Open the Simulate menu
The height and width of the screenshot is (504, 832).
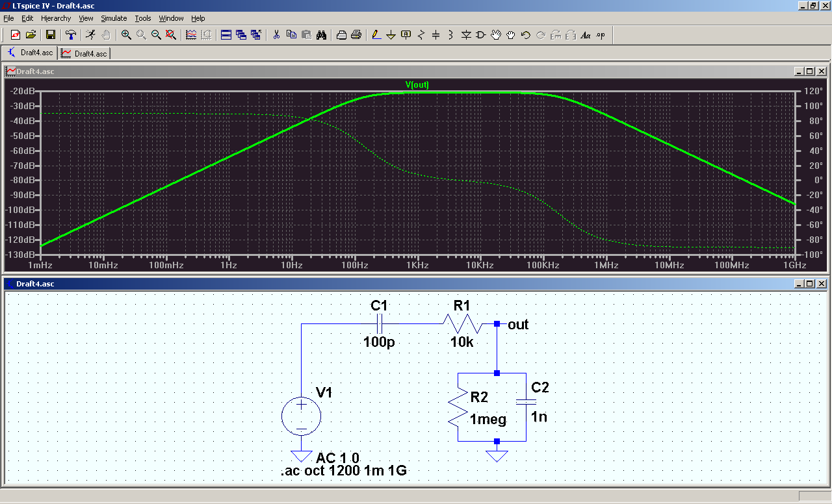coord(114,18)
